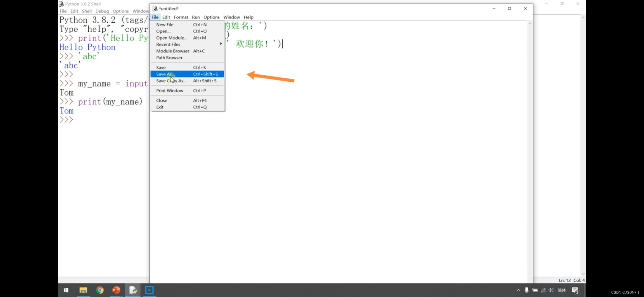Expand Window menu in IDLE editor

231,17
